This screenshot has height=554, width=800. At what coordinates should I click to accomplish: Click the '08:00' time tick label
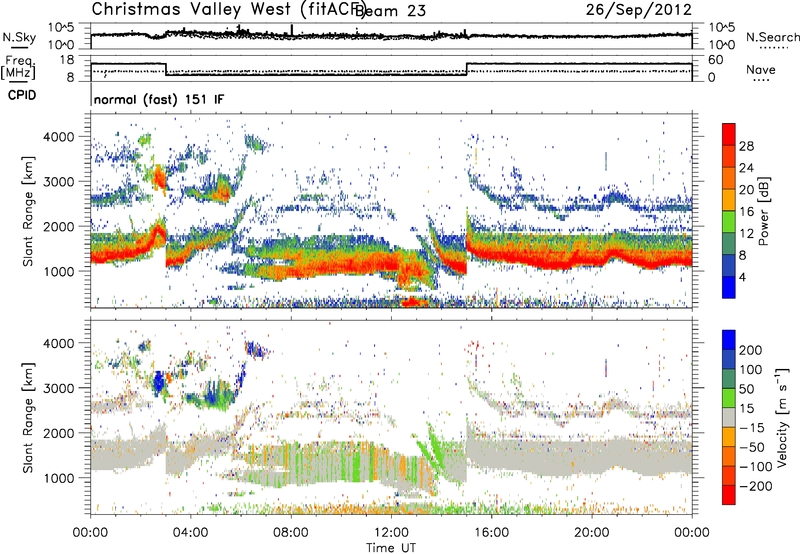coord(291,533)
